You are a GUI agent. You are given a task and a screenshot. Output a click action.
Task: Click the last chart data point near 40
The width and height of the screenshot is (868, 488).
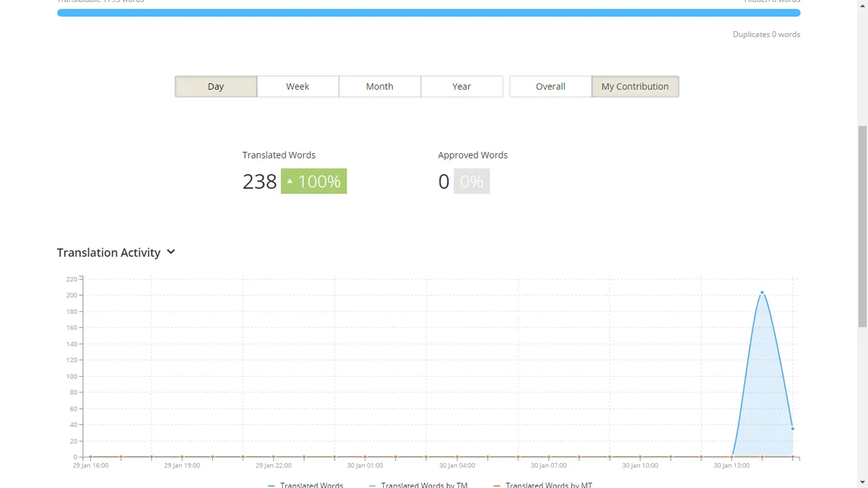(x=793, y=428)
